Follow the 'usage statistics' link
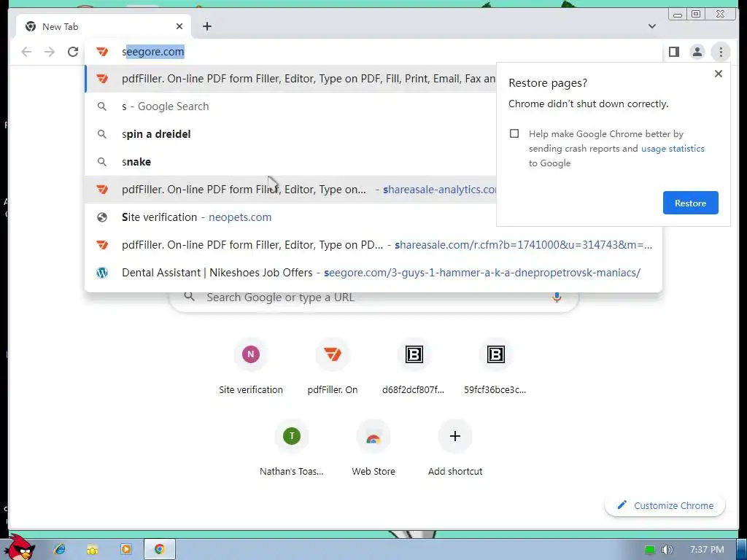The width and height of the screenshot is (747, 560). 673,148
